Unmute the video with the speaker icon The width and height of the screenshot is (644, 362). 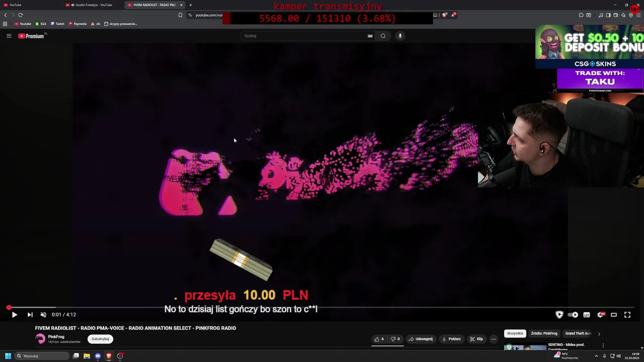coord(43,315)
